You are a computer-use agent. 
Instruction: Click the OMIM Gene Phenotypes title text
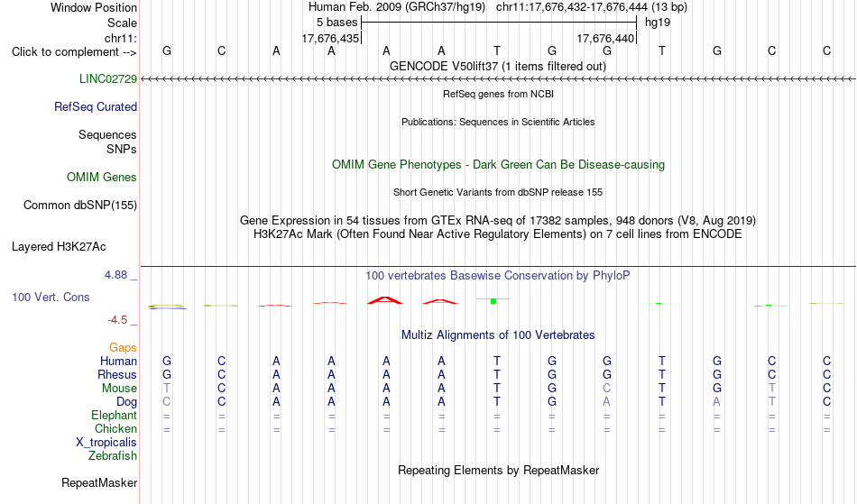[499, 165]
